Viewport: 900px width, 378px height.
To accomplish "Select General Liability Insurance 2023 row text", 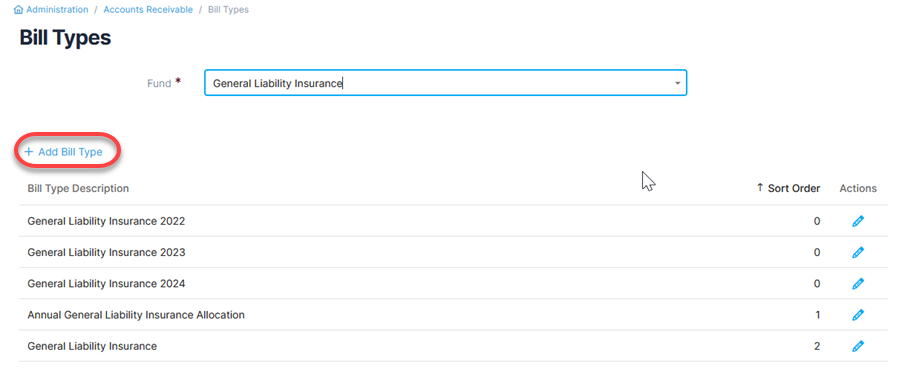I will tap(106, 252).
